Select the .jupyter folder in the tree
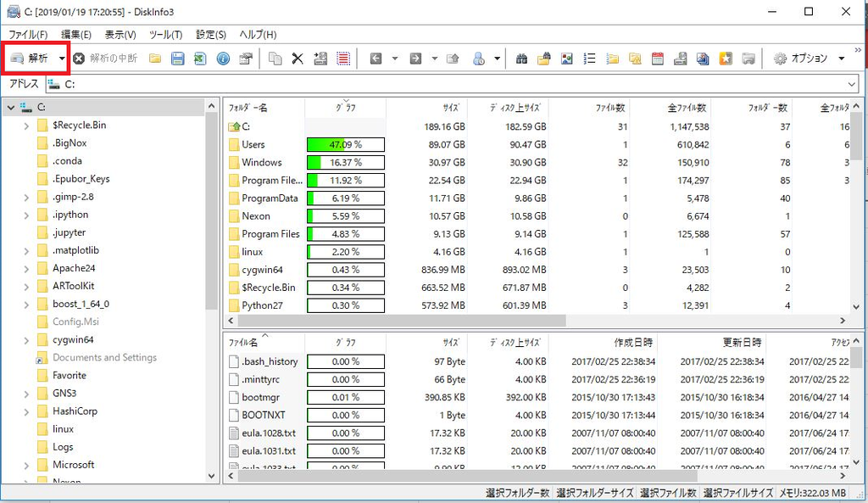The height and width of the screenshot is (503, 868). (70, 232)
